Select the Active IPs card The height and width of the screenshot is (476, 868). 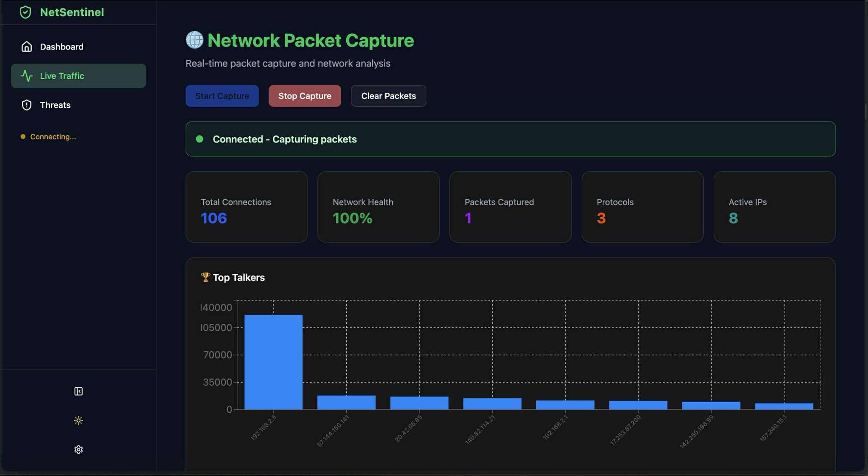[x=774, y=207]
